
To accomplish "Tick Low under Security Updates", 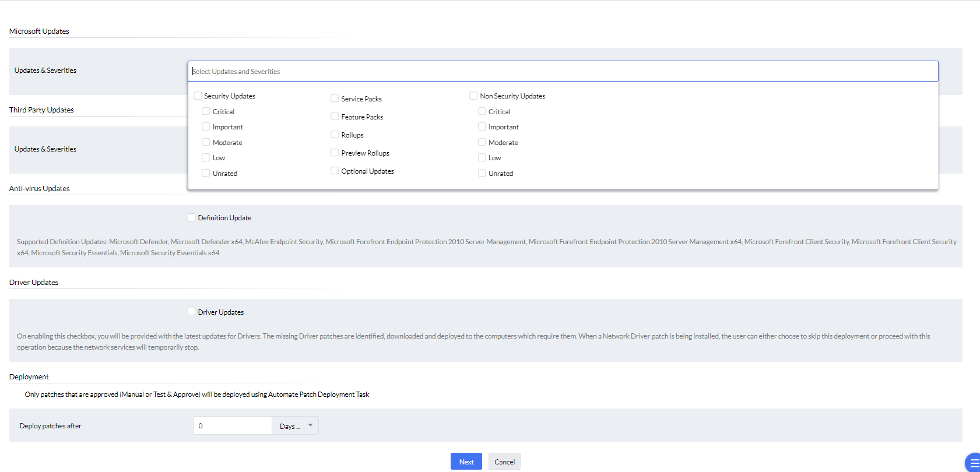I will 206,157.
